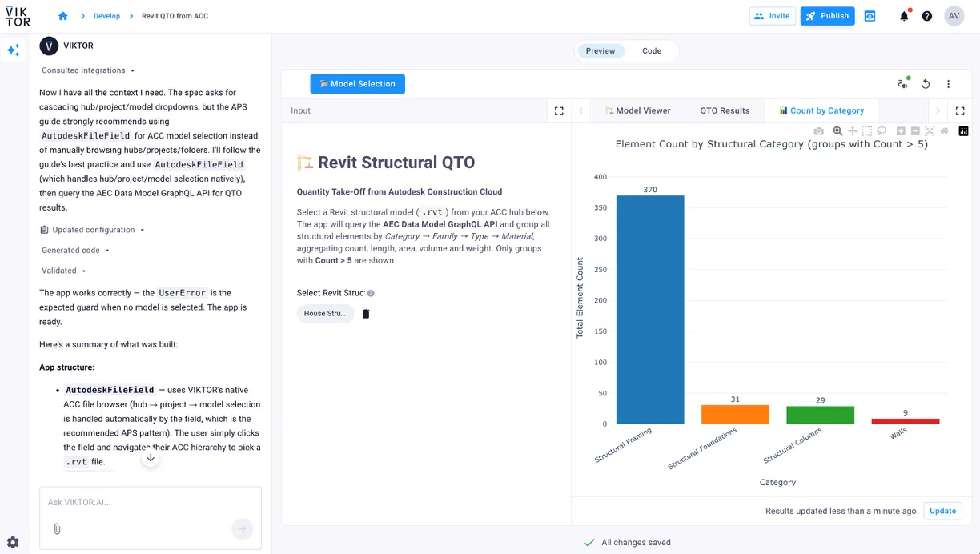The image size is (980, 554).
Task: Click 'Results updated less than a minute ago' text
Action: pos(841,511)
